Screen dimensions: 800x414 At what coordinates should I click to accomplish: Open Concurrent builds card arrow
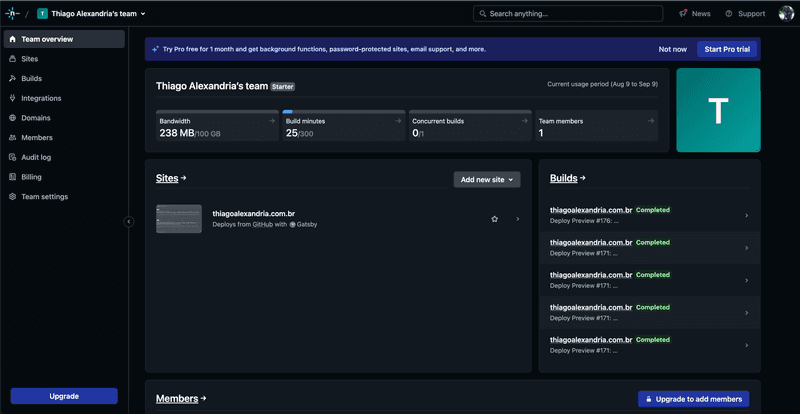(524, 121)
